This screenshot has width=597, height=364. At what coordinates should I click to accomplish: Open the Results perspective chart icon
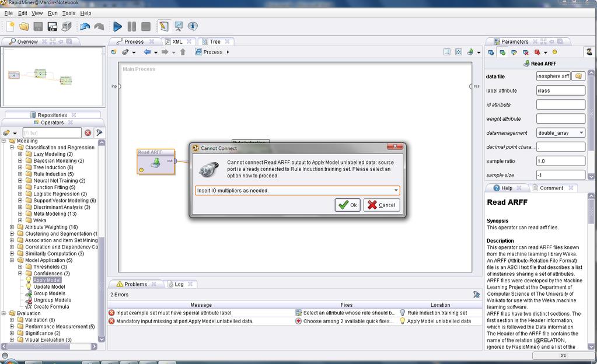click(x=178, y=26)
